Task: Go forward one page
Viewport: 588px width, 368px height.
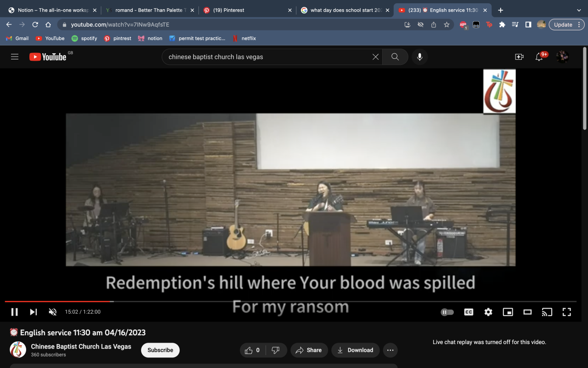Action: tap(22, 24)
